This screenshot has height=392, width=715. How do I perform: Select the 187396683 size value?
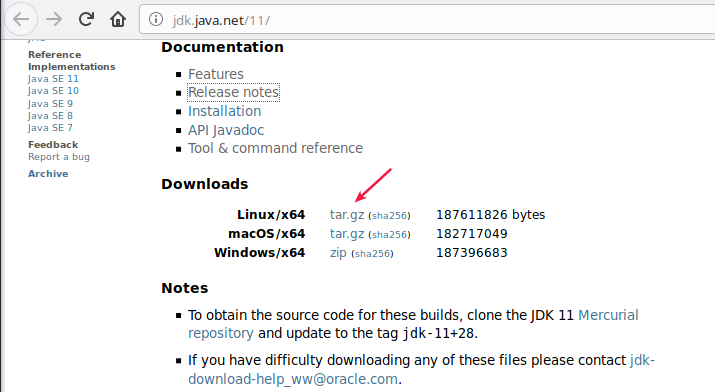click(471, 253)
